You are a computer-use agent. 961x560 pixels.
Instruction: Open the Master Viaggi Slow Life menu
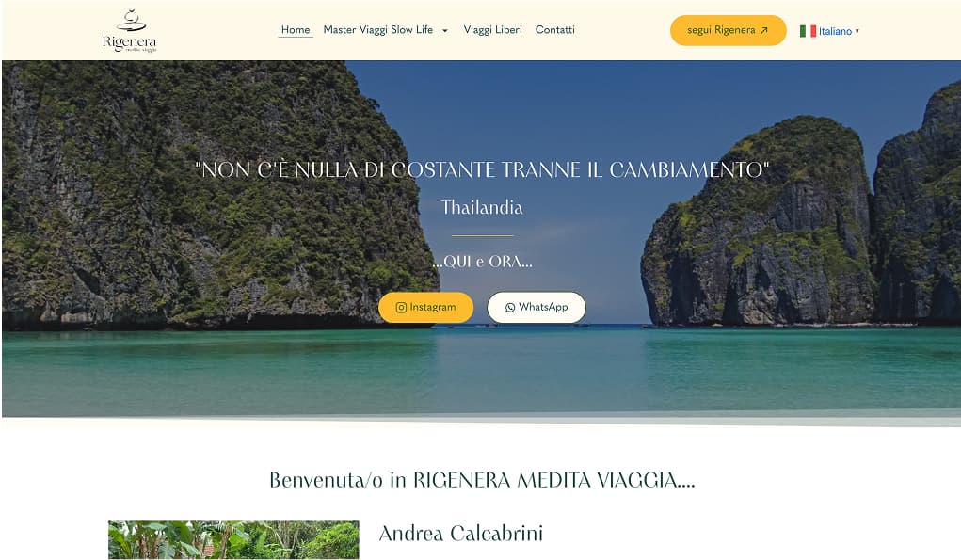pyautogui.click(x=378, y=29)
